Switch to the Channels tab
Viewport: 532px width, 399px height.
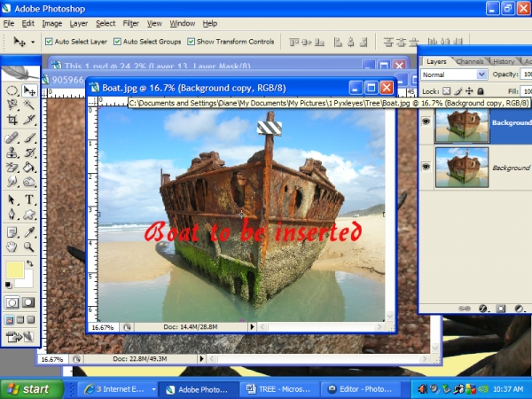coord(470,61)
